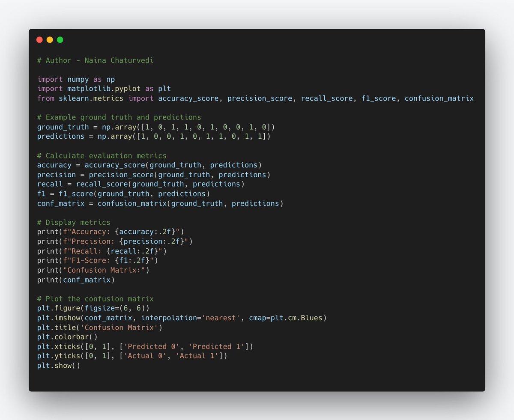Click the 'f1 = f1_score' line
This screenshot has width=514, height=420.
(123, 194)
